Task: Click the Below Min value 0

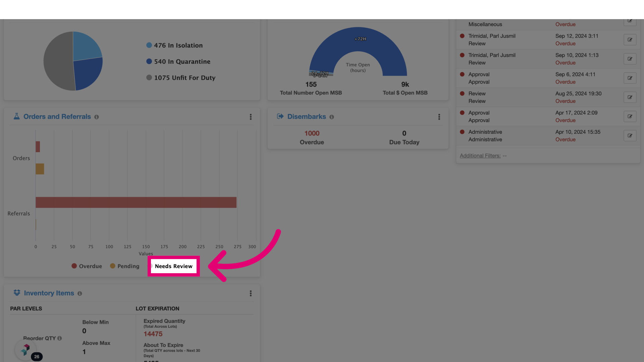Action: (x=84, y=331)
